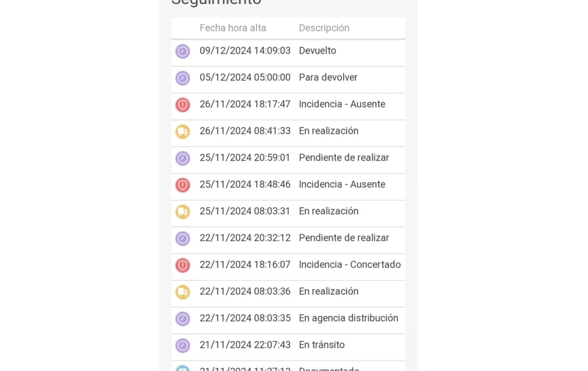This screenshot has height=371, width=588.
Task: Click truck icon for 26/11/2024 08:41:33
Action: click(x=183, y=131)
